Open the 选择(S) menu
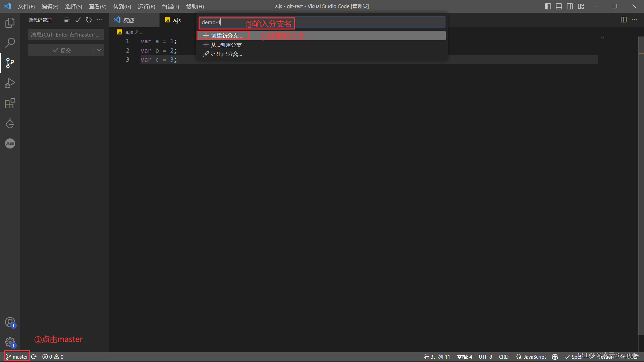The image size is (644, 362). pyautogui.click(x=73, y=6)
